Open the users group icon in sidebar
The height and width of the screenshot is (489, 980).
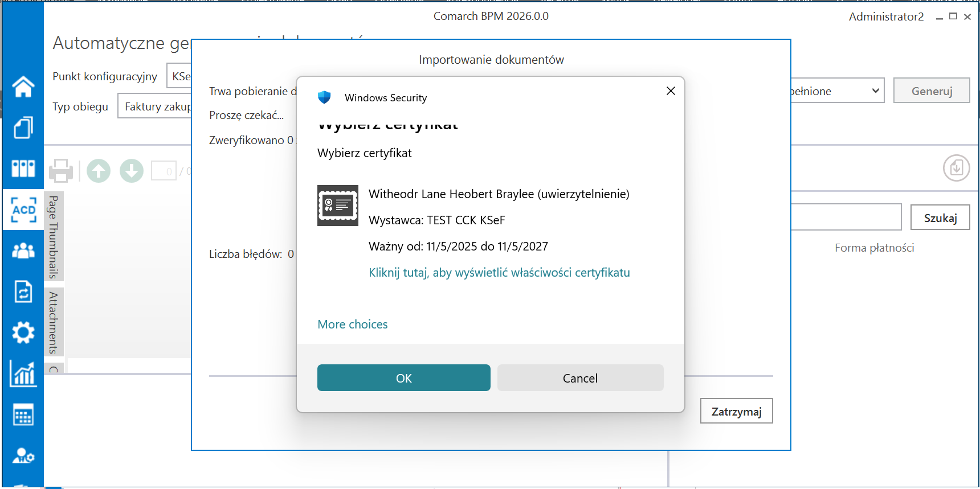coord(23,250)
